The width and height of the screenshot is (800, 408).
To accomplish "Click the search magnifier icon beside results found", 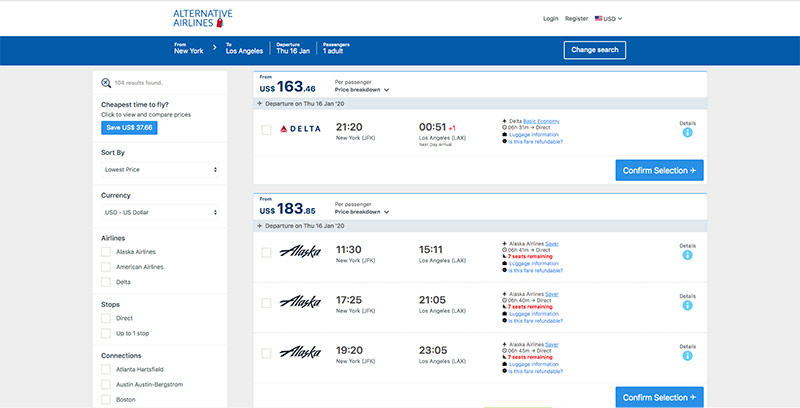I will pyautogui.click(x=106, y=83).
